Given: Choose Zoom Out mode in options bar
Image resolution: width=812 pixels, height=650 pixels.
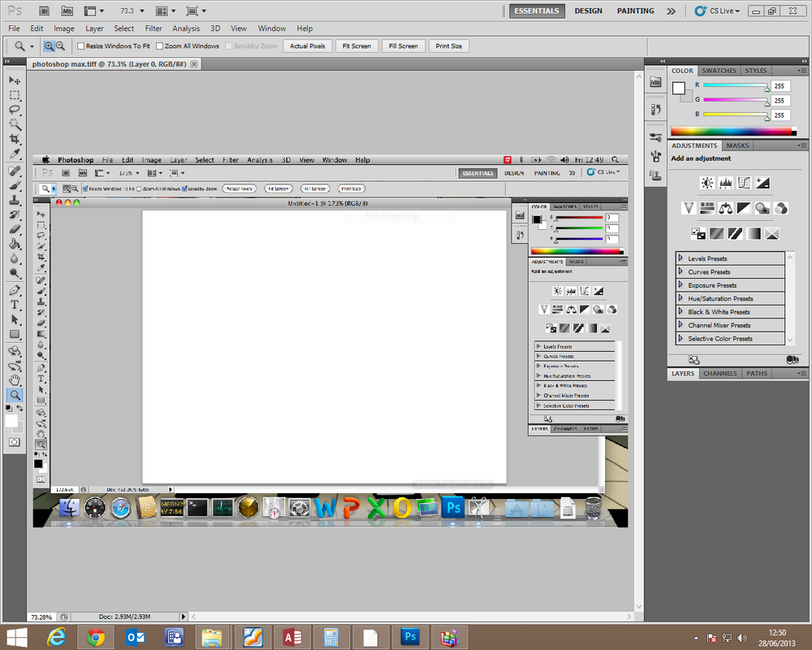Looking at the screenshot, I should tap(60, 46).
